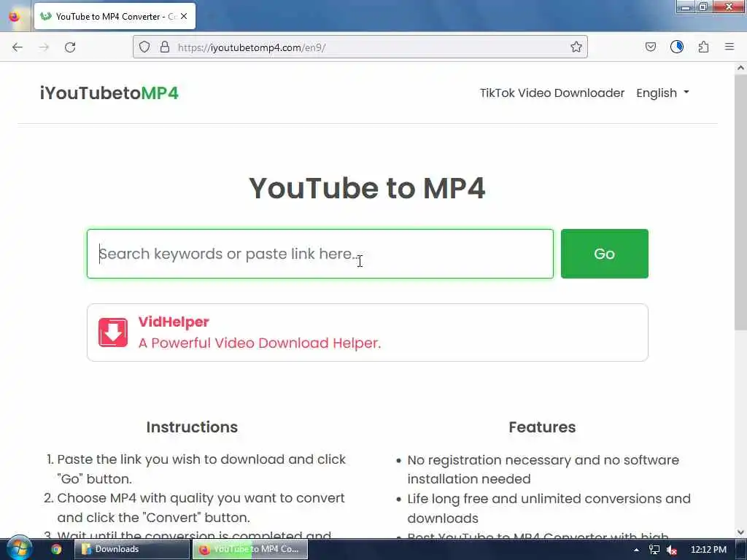
Task: Bookmark this page with the star icon
Action: [x=576, y=47]
